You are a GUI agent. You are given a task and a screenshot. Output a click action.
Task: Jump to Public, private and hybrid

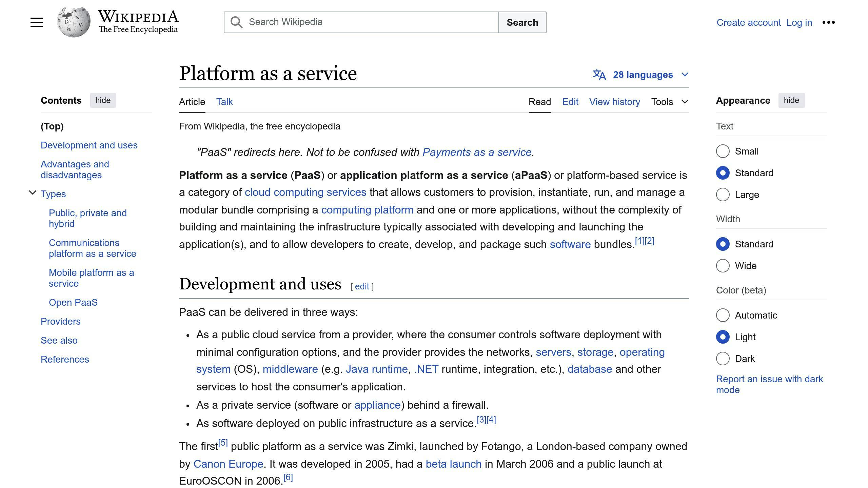(x=88, y=218)
